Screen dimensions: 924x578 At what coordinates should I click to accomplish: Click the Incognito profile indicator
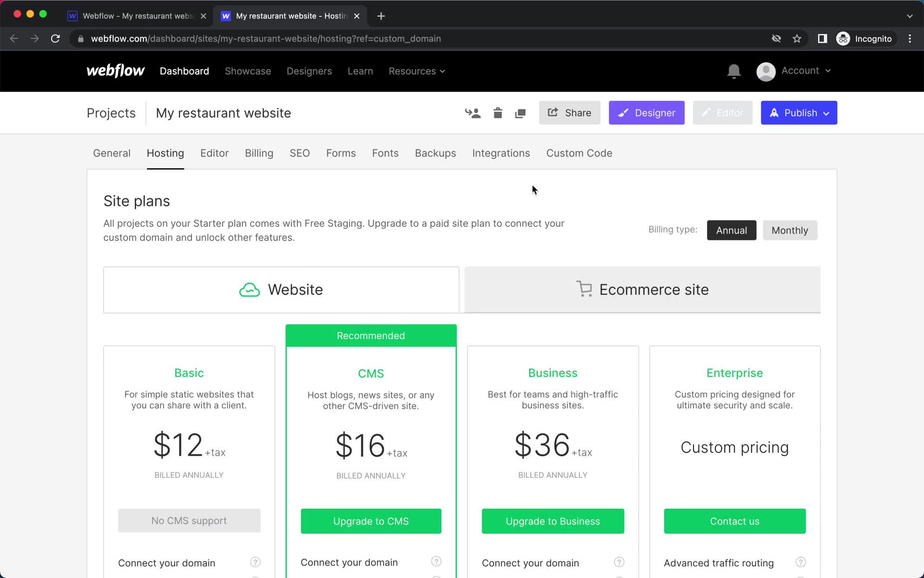click(x=865, y=39)
